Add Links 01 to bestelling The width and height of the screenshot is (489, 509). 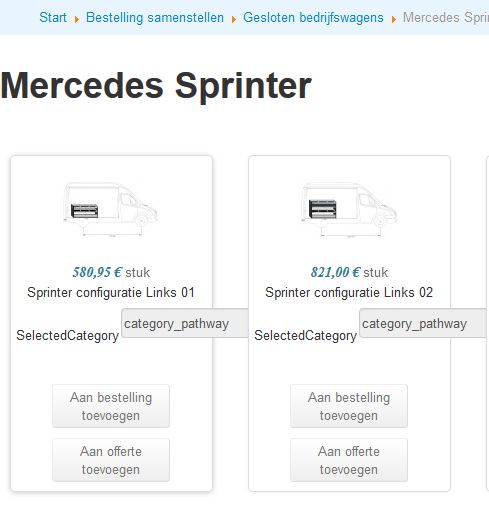click(111, 406)
